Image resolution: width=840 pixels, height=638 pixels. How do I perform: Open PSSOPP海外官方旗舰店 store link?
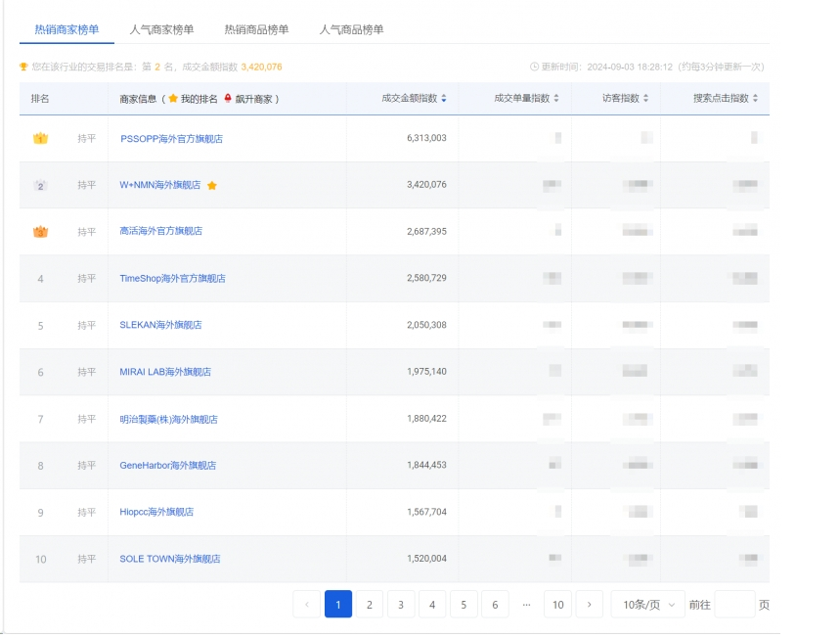[x=171, y=139]
